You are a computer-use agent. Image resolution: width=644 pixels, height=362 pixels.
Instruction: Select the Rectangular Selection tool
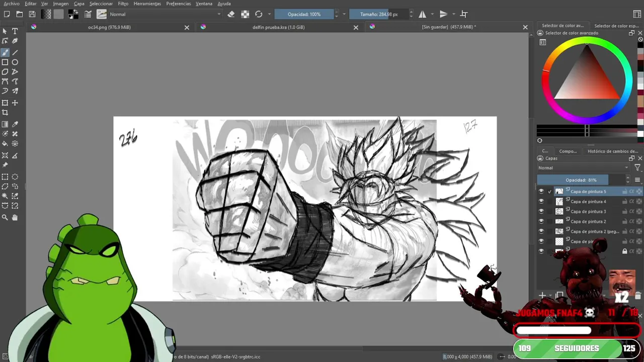pyautogui.click(x=5, y=177)
